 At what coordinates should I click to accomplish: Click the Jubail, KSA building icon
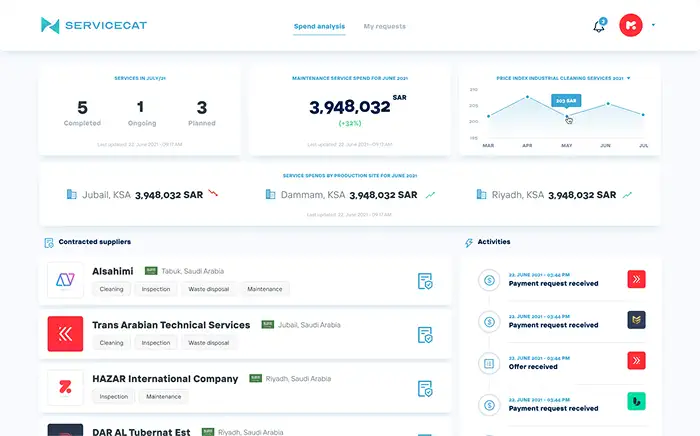(71, 194)
